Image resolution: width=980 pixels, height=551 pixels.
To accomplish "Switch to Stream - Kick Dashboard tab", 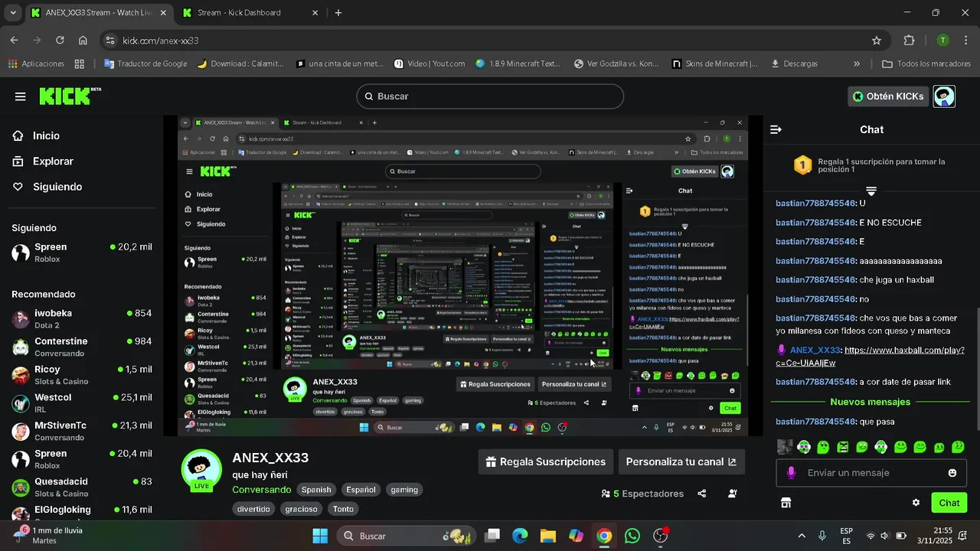I will click(x=249, y=13).
